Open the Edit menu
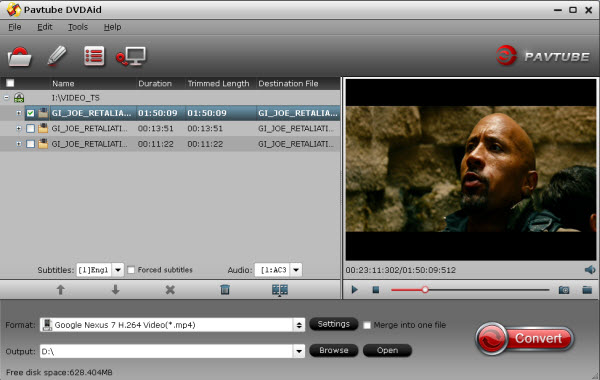600x380 pixels. click(x=45, y=27)
